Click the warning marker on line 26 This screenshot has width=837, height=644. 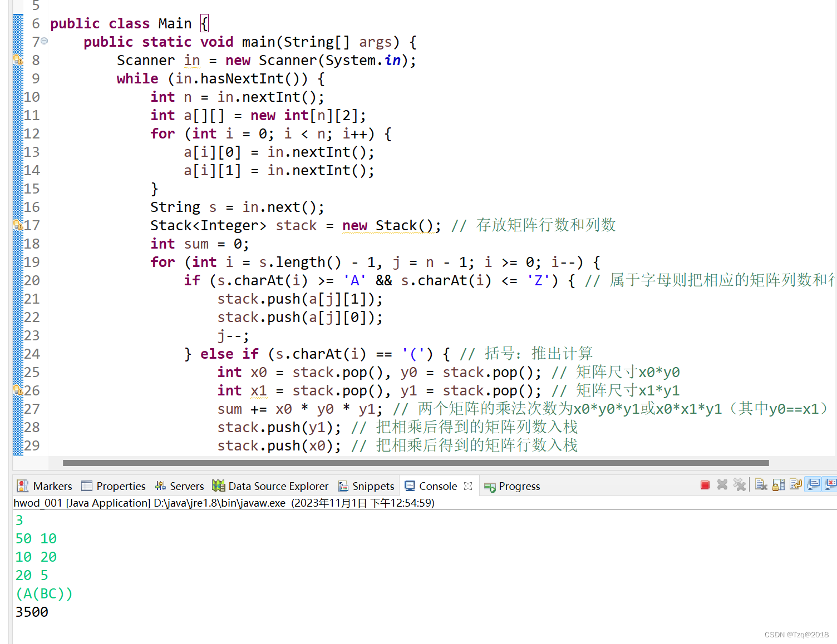click(18, 390)
